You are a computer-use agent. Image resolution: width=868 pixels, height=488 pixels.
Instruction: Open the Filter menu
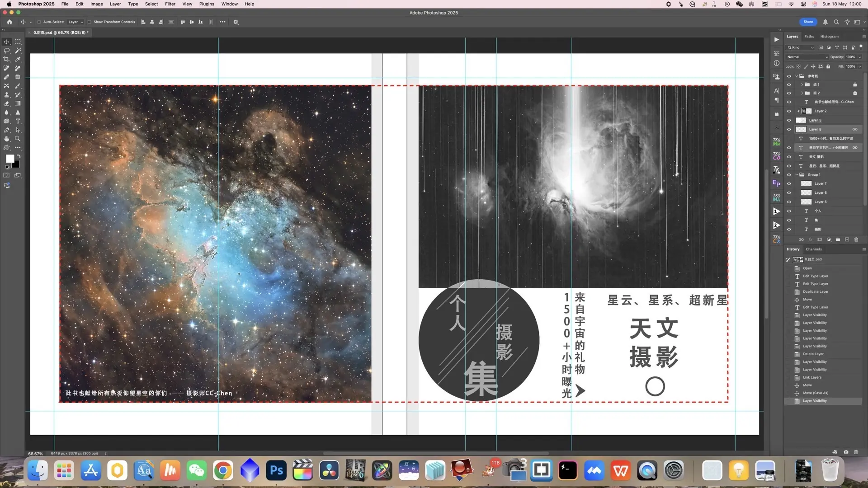(x=170, y=4)
